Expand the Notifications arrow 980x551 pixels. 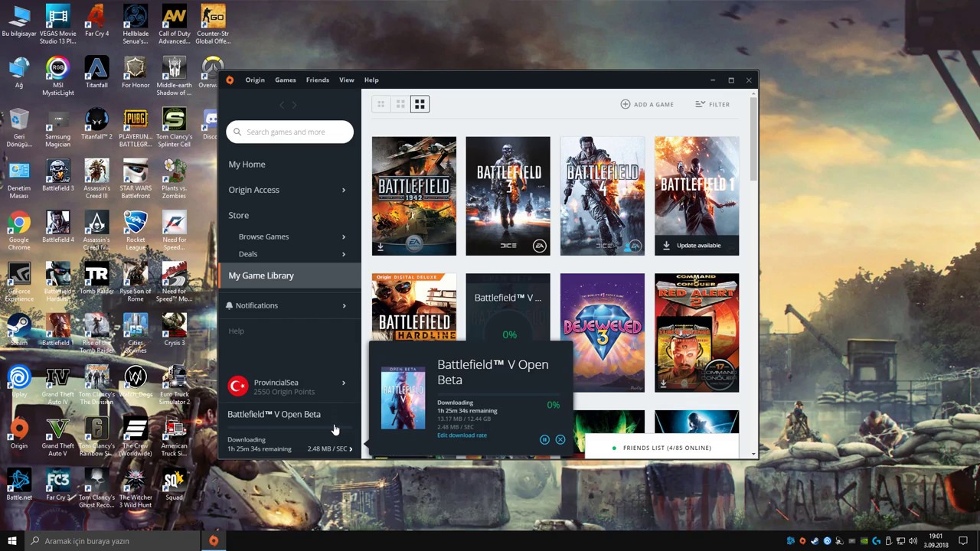[343, 305]
